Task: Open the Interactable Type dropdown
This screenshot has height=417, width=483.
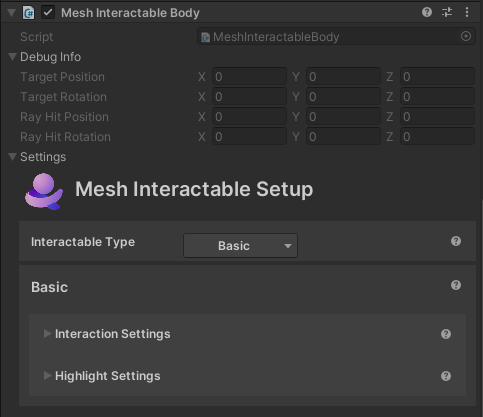Action: click(240, 246)
